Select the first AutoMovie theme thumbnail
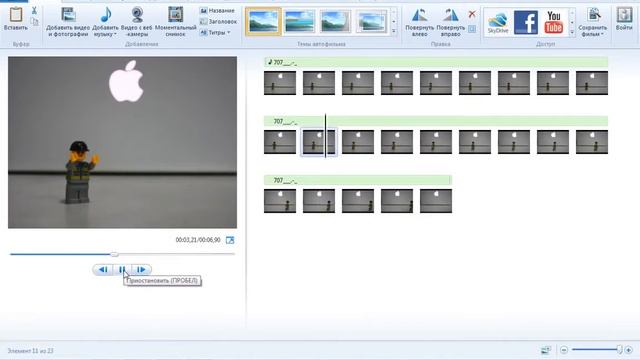 point(264,21)
